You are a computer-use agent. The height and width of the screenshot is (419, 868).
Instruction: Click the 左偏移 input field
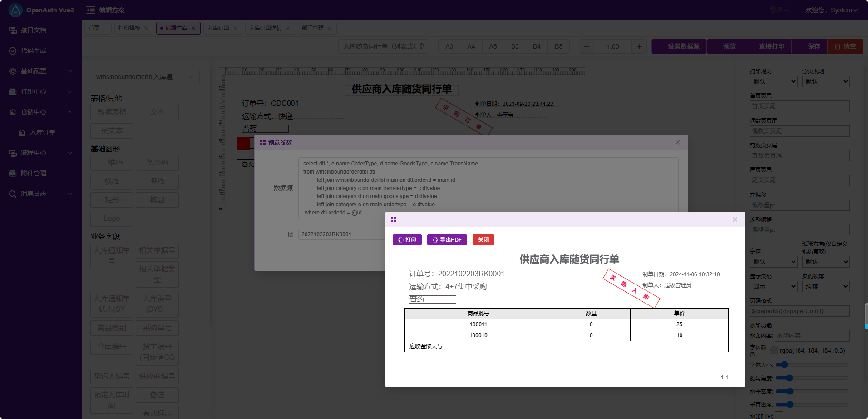[799, 205]
